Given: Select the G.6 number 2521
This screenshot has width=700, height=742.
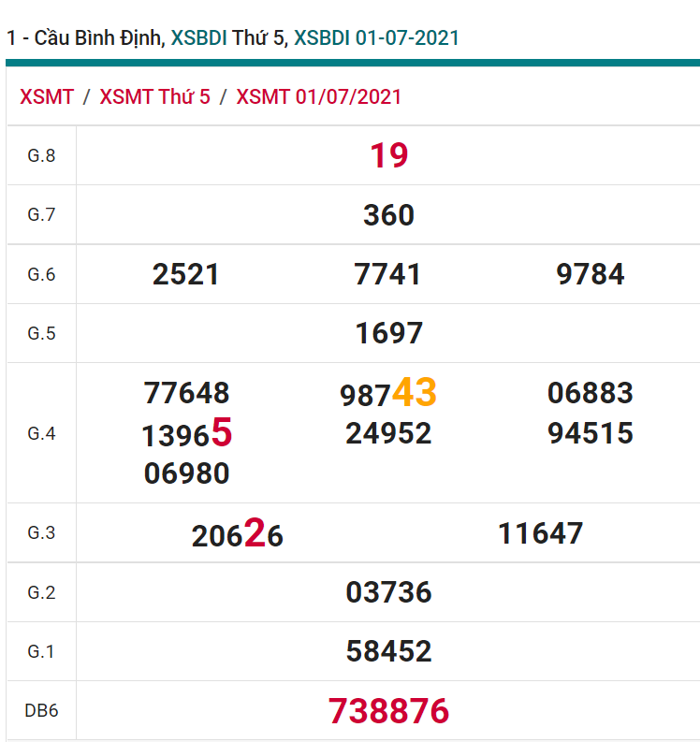Looking at the screenshot, I should (x=186, y=274).
